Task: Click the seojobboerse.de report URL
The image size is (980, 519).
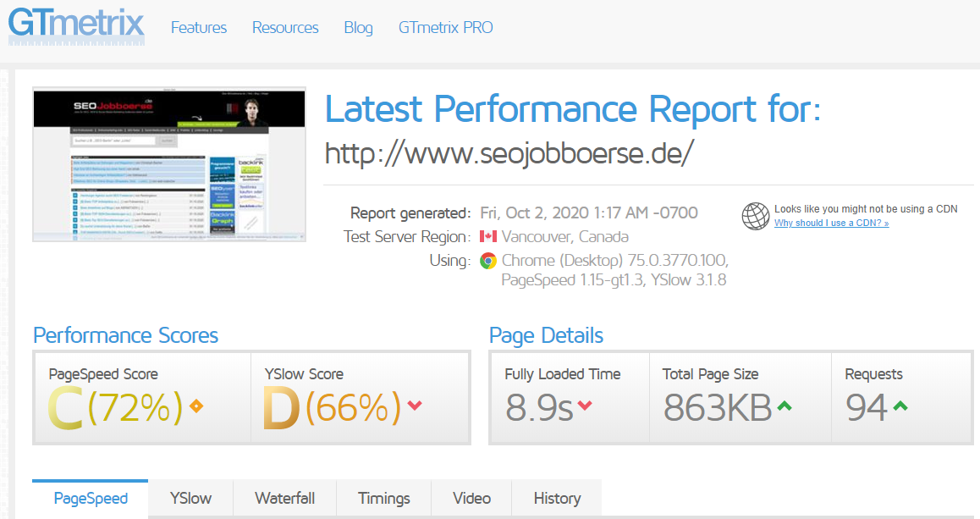Action: (509, 153)
